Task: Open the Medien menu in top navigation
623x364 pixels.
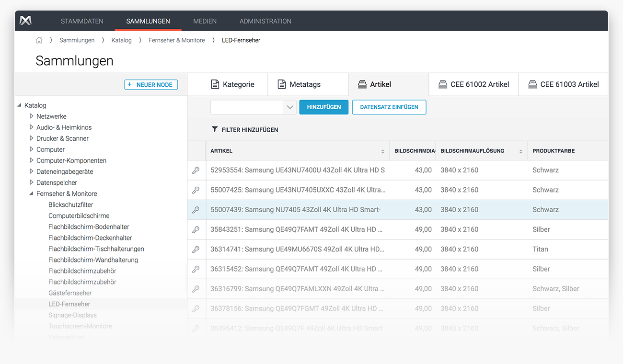Action: 205,21
